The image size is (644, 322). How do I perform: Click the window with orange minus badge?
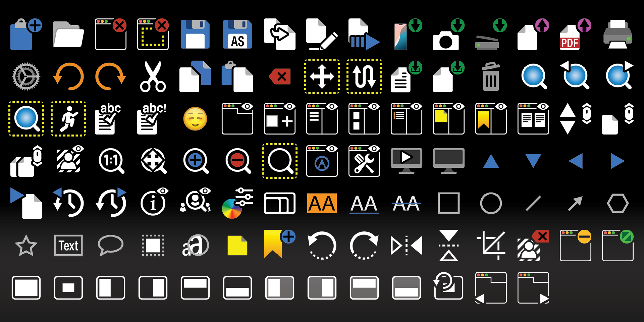point(576,246)
